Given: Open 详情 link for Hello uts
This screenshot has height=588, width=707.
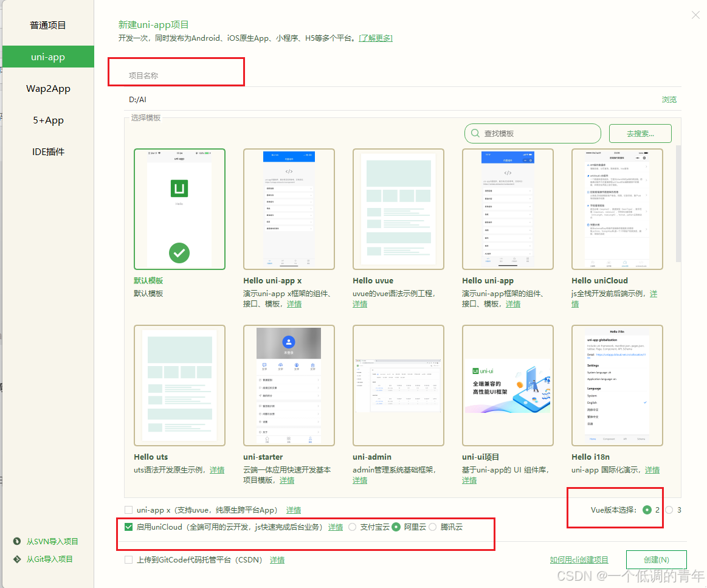Looking at the screenshot, I should [x=217, y=470].
